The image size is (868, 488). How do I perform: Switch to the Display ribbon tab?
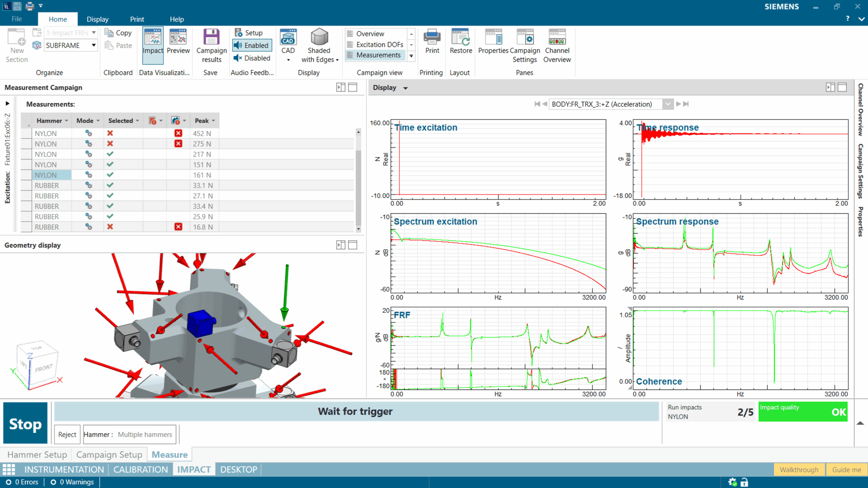[97, 19]
